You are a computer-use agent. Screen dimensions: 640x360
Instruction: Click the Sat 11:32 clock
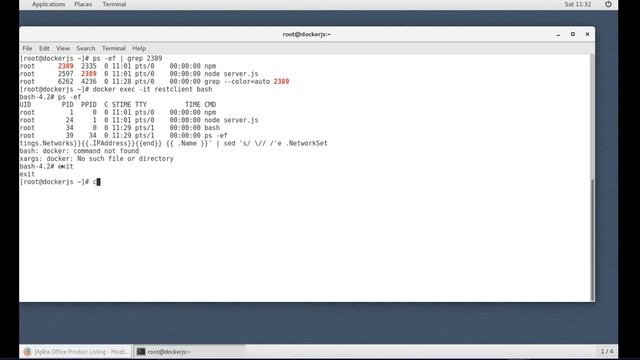pyautogui.click(x=578, y=4)
